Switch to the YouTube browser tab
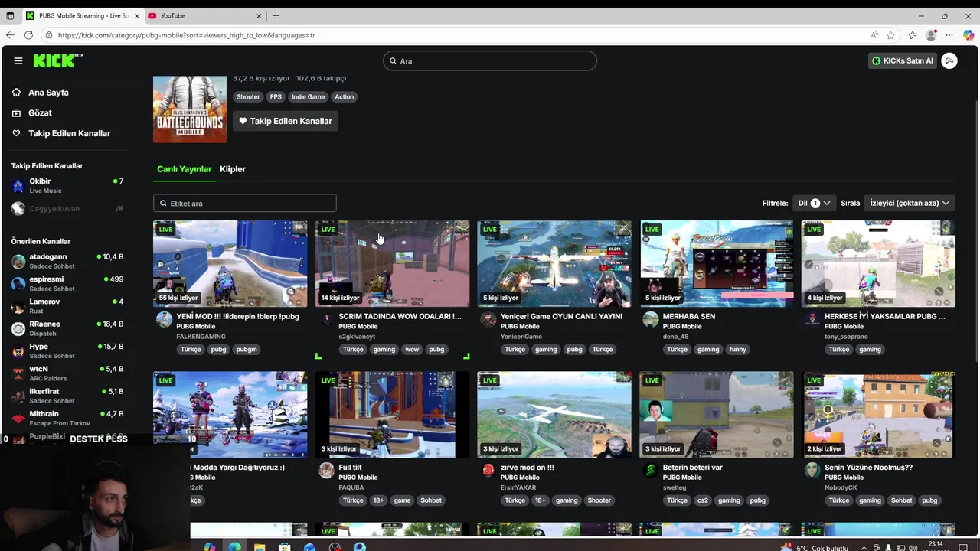The image size is (980, 551). pos(203,15)
